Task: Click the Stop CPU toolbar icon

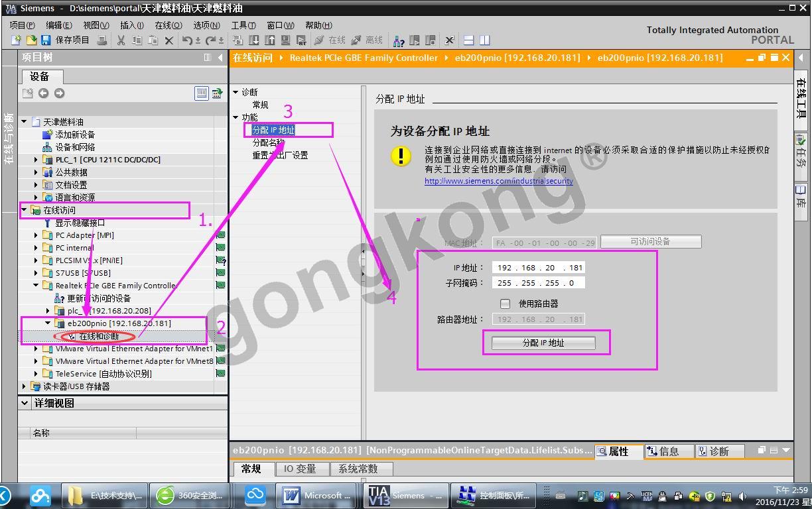Action: (x=431, y=40)
